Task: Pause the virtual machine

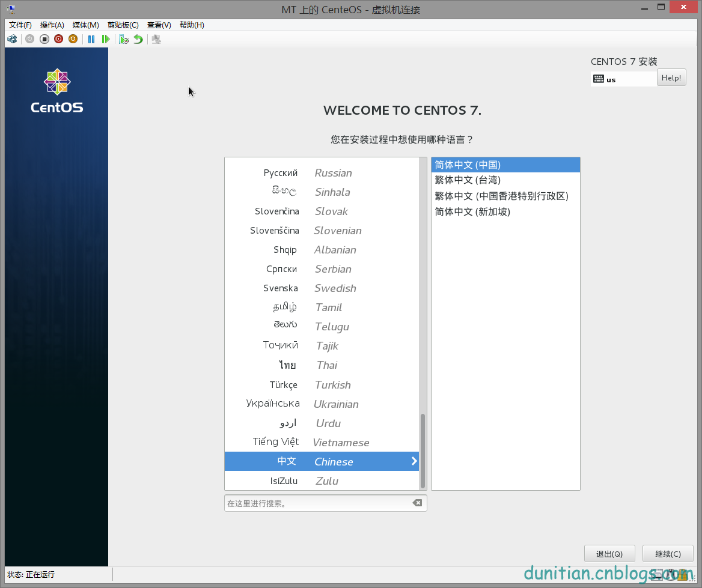Action: (x=91, y=40)
